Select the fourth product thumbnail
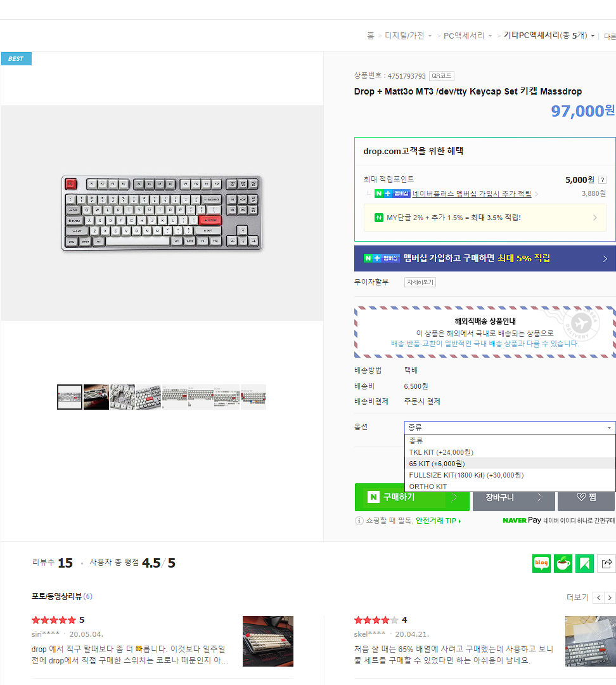 point(148,396)
